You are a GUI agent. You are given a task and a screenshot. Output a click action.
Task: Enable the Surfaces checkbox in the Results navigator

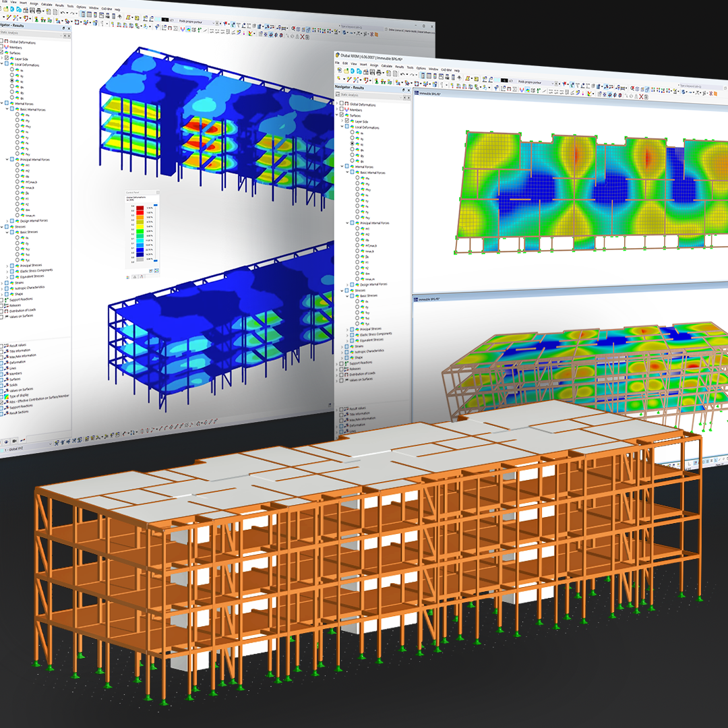click(341, 115)
